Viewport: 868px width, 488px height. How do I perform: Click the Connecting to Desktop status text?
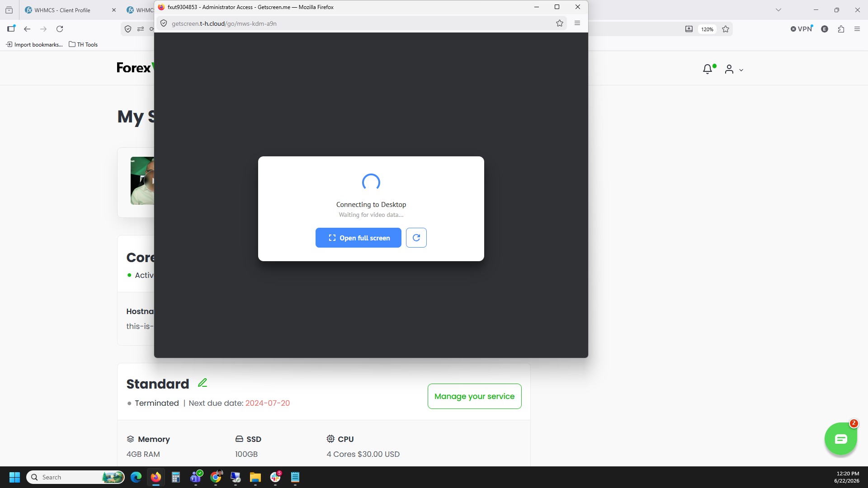[371, 204]
